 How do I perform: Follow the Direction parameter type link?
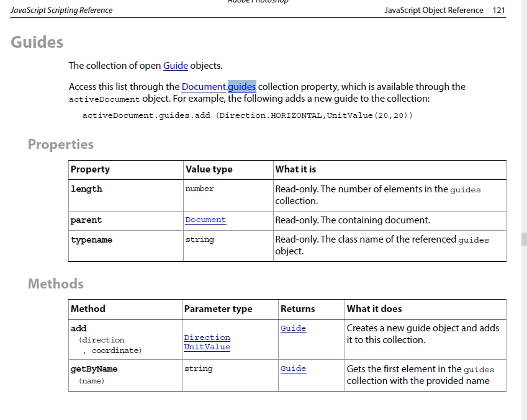(207, 337)
